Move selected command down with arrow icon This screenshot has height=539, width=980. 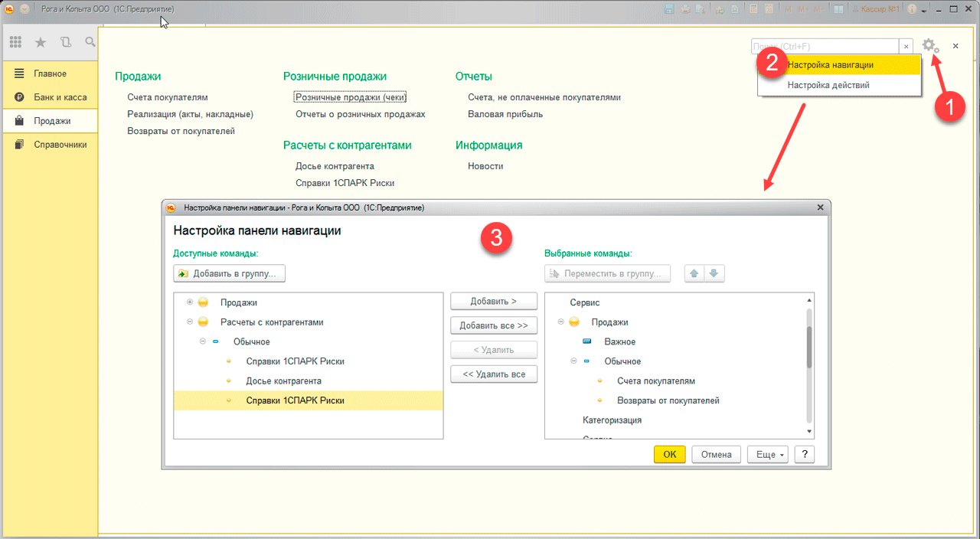tap(714, 274)
